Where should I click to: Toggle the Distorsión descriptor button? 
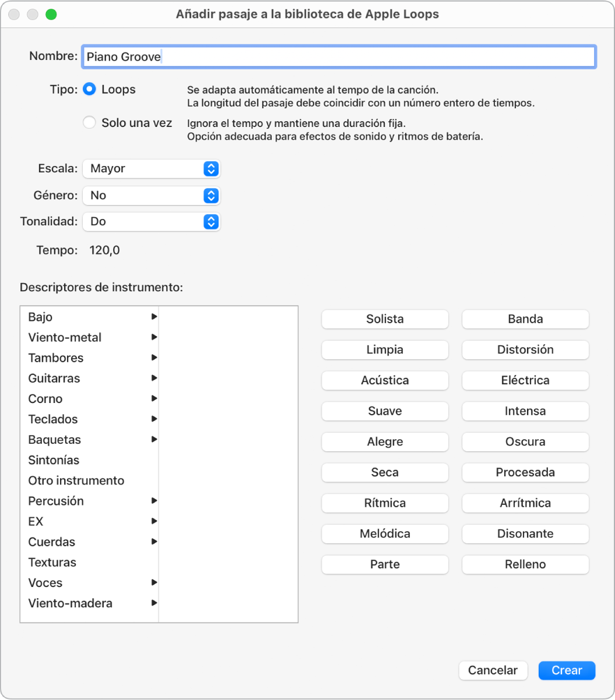pyautogui.click(x=525, y=350)
